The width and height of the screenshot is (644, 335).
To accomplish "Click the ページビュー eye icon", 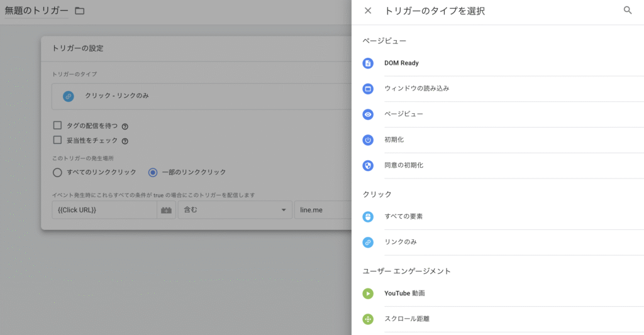I will (x=368, y=114).
